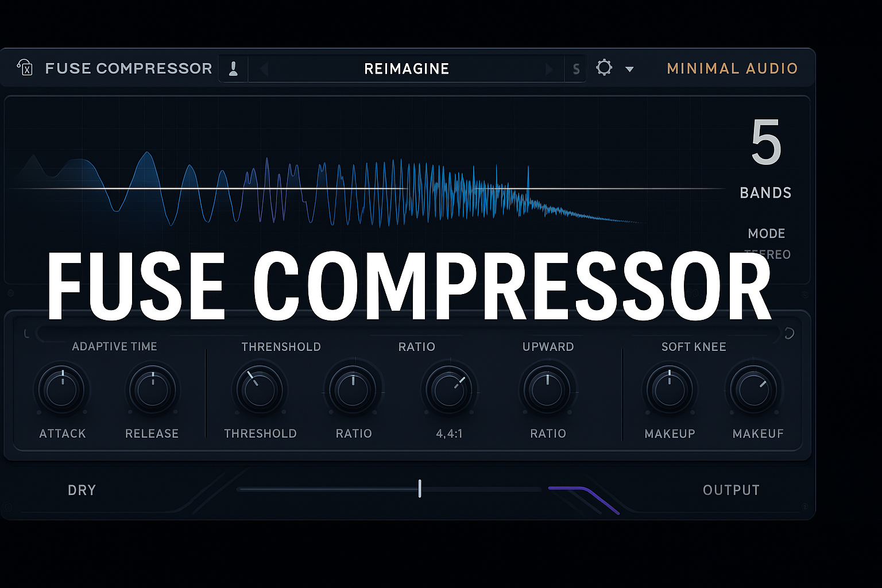Click the UPWARD section label
The width and height of the screenshot is (882, 588).
(x=548, y=347)
